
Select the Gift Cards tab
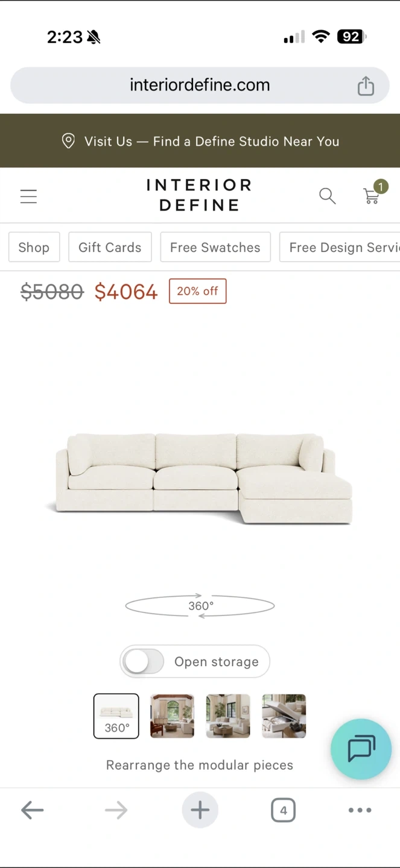click(110, 247)
